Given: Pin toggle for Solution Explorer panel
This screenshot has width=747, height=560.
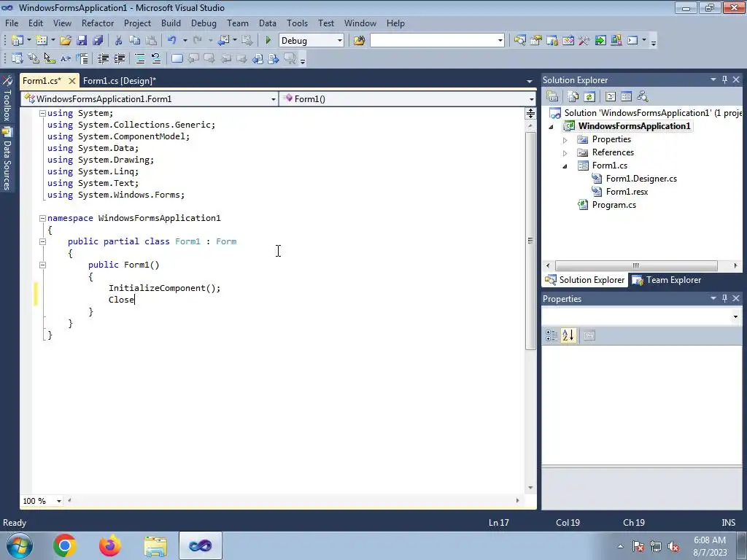Looking at the screenshot, I should click(724, 79).
